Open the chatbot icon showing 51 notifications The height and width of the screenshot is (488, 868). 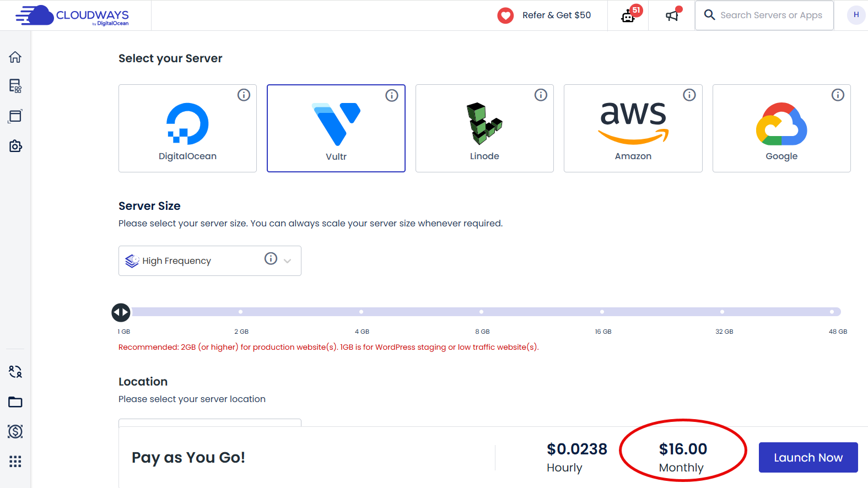pos(628,15)
